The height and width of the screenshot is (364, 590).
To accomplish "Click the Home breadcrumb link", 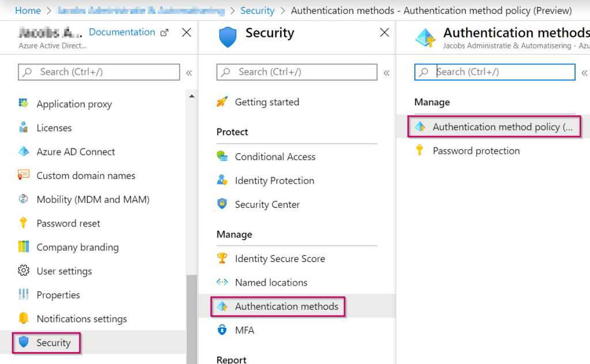I will click(28, 10).
